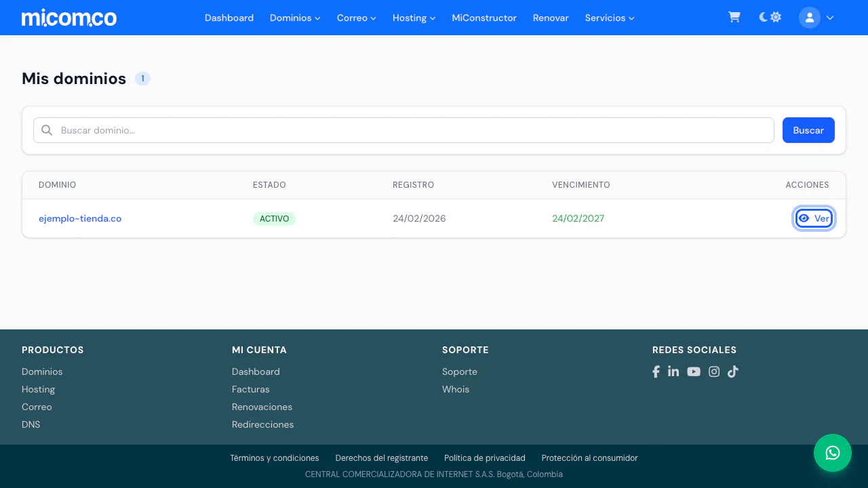This screenshot has width=868, height=488.
Task: Expand the Dominios dropdown menu
Action: click(295, 18)
